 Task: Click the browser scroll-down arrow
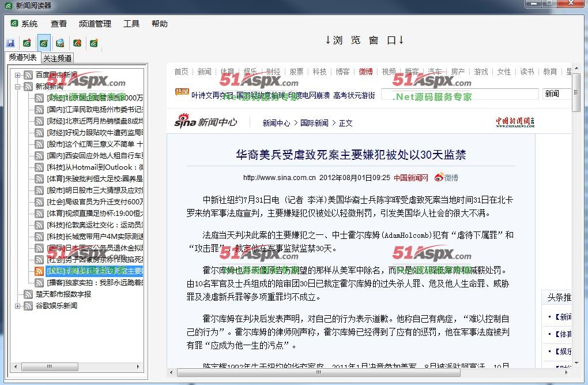[576, 363]
